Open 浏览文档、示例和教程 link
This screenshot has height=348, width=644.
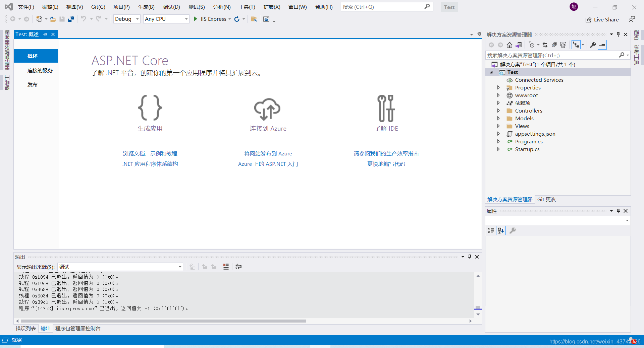pyautogui.click(x=150, y=153)
